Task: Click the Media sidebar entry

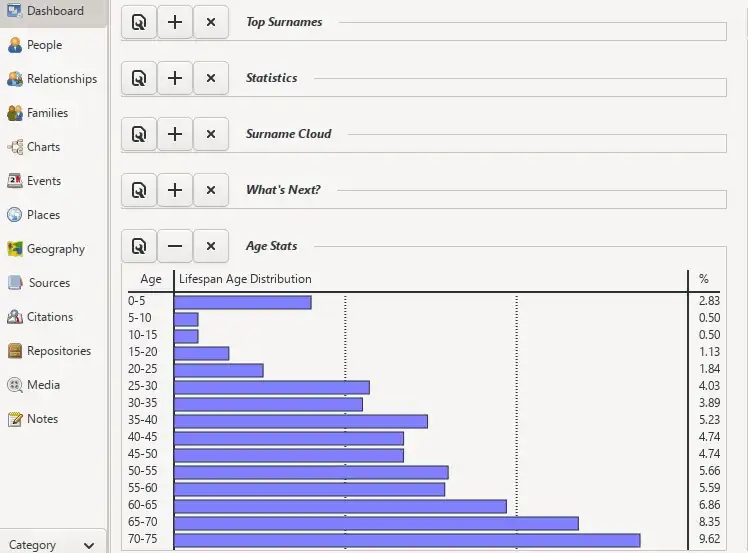Action: pyautogui.click(x=43, y=385)
